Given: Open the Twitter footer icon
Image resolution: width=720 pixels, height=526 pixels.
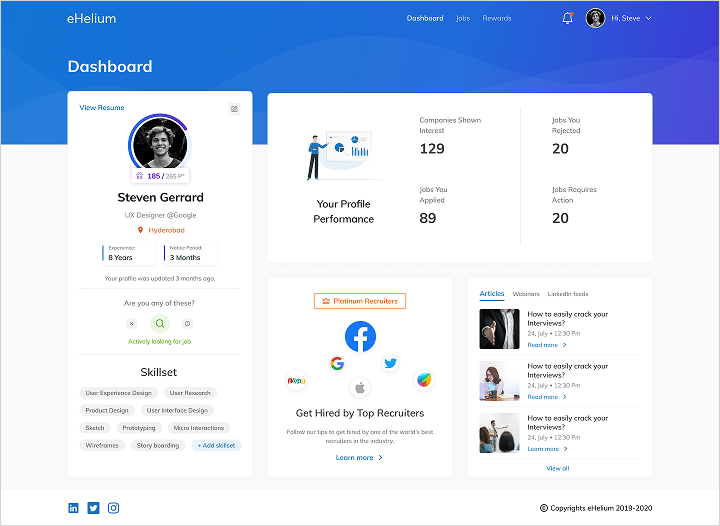Looking at the screenshot, I should (93, 508).
